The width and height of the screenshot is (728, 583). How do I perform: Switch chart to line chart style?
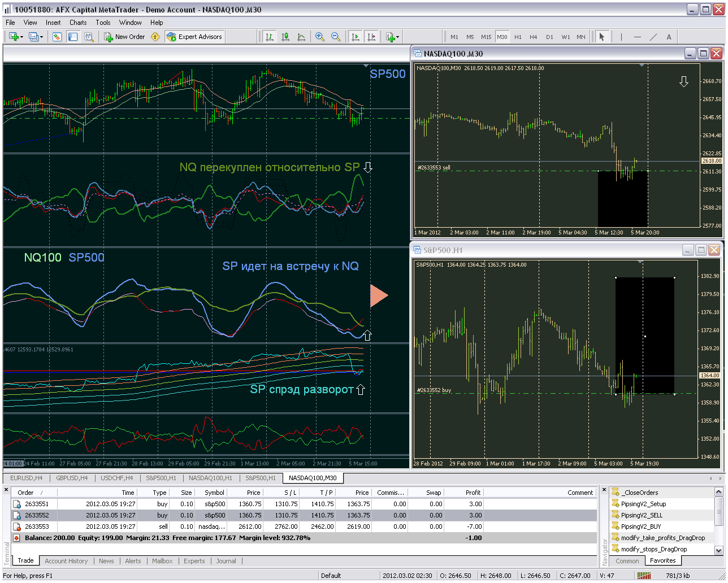click(x=301, y=37)
